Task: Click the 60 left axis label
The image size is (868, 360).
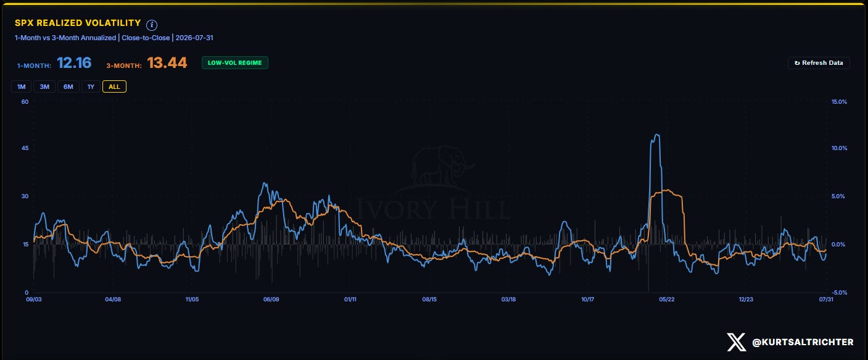Action: pos(25,101)
